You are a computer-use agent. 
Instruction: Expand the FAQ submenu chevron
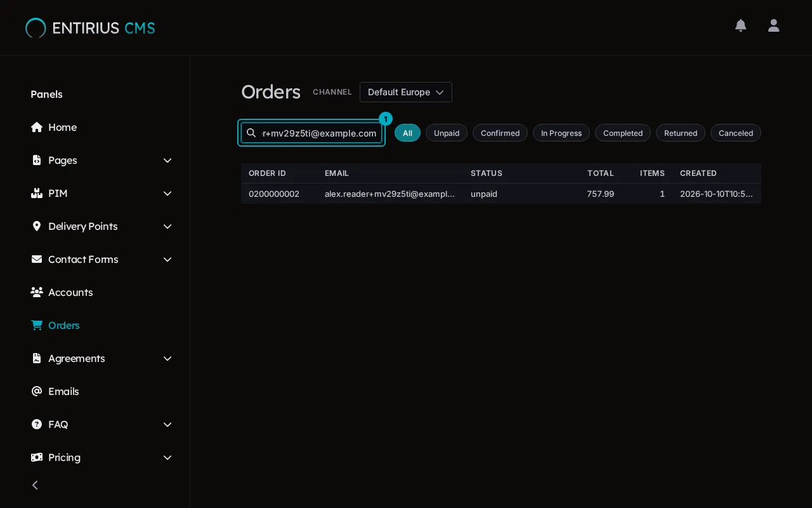[x=167, y=424]
